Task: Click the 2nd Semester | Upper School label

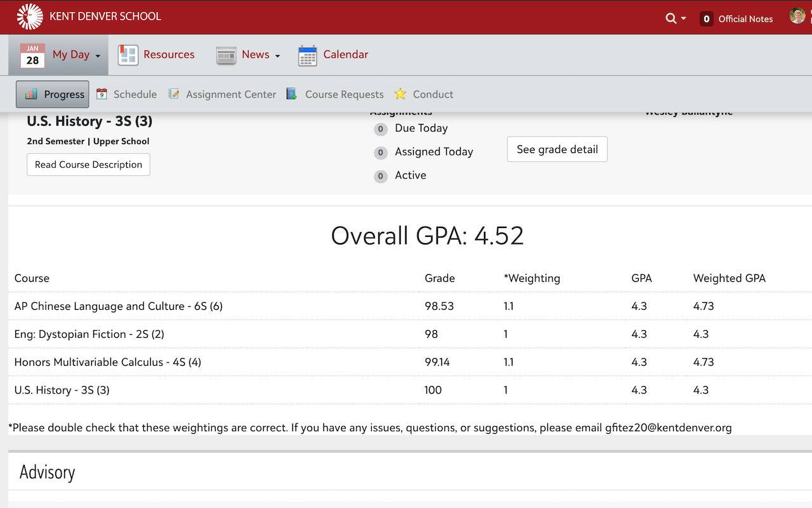Action: tap(88, 141)
